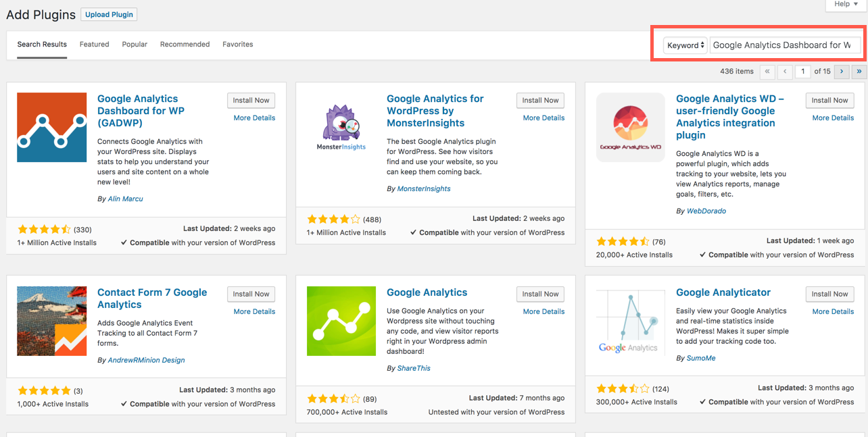This screenshot has height=437, width=868.
Task: Install Google Analytics for WordPress by MonsterInsights
Action: [x=540, y=100]
